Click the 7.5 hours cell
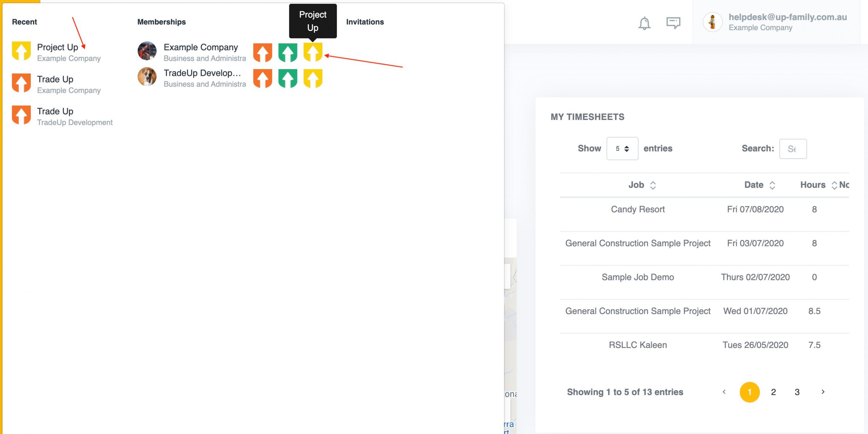This screenshot has height=434, width=868. 814,345
